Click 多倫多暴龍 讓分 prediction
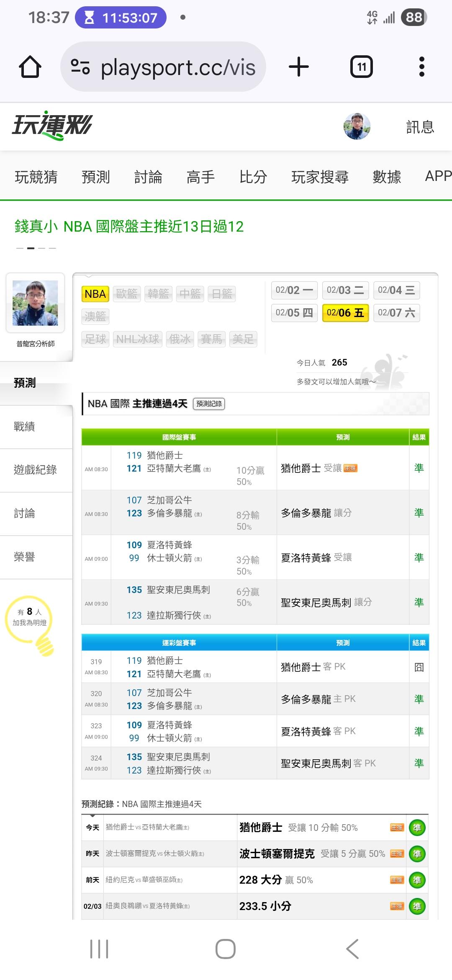 click(316, 513)
